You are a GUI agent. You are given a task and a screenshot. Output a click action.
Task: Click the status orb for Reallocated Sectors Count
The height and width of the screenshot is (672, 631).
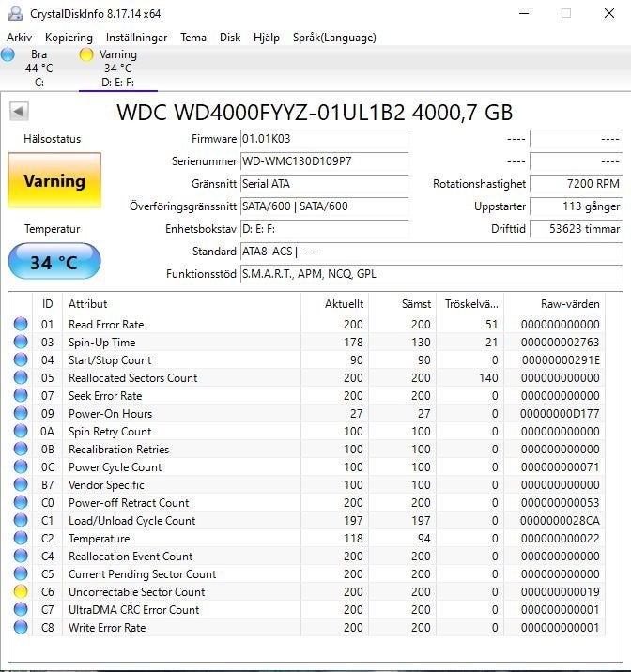click(21, 377)
